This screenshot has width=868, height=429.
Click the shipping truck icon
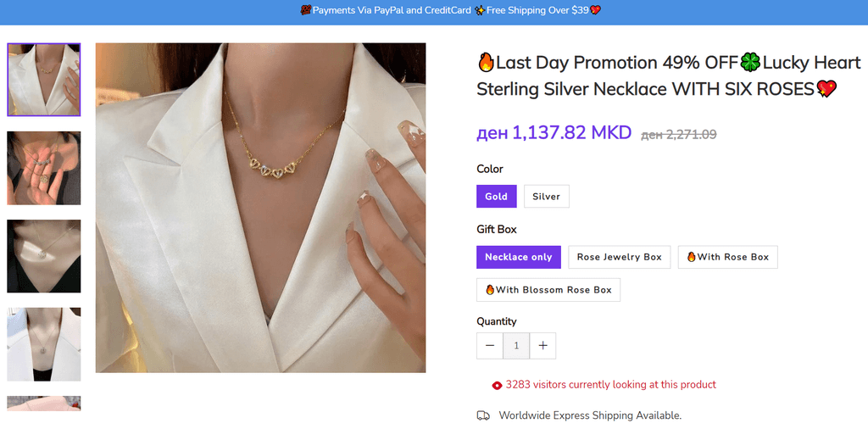[x=483, y=415]
